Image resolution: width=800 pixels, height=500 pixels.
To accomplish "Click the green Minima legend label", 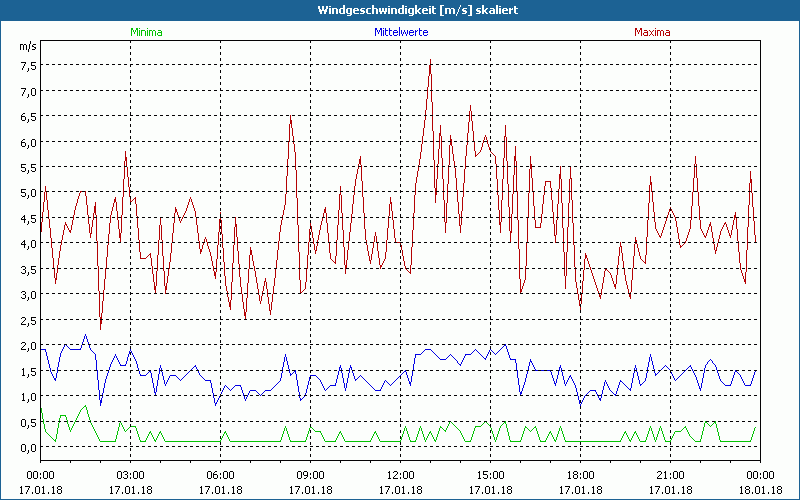I will click(146, 32).
